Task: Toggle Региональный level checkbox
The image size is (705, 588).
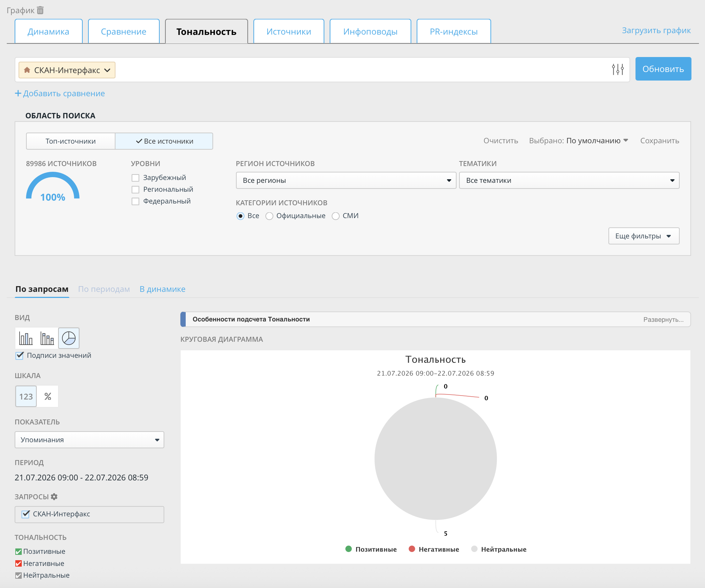Action: tap(135, 190)
